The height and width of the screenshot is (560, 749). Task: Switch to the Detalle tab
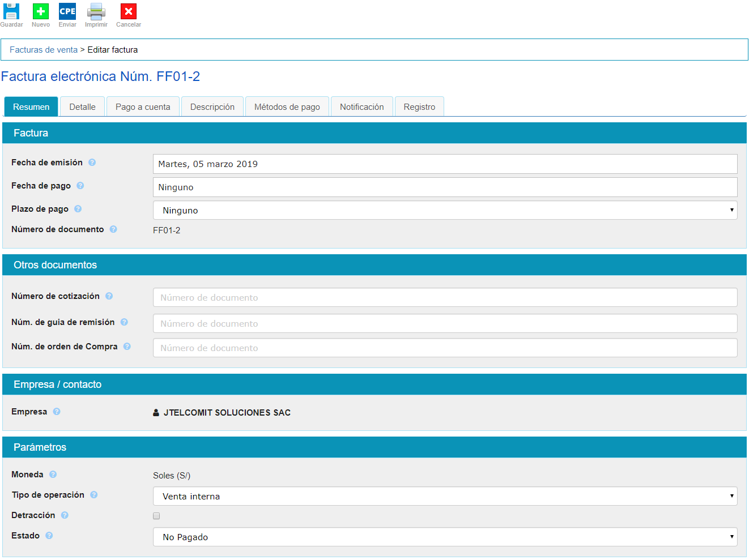[82, 107]
